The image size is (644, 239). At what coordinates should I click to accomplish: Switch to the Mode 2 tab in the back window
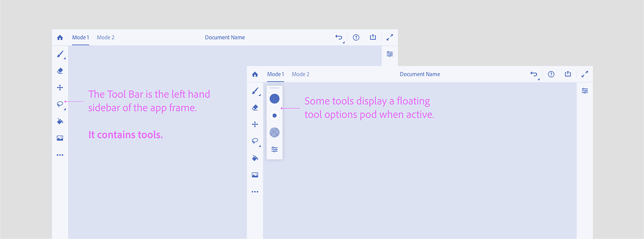tap(105, 37)
